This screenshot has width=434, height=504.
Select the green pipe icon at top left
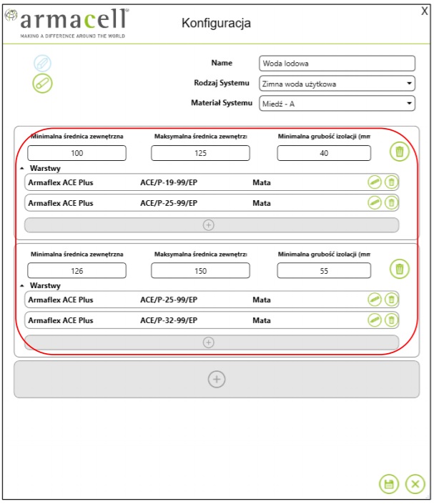coord(42,84)
